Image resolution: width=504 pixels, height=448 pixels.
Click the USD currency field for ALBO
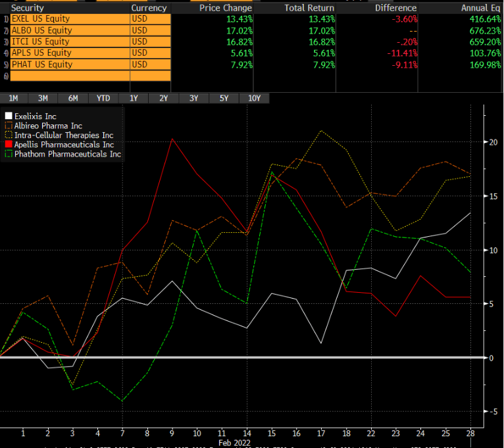(151, 30)
